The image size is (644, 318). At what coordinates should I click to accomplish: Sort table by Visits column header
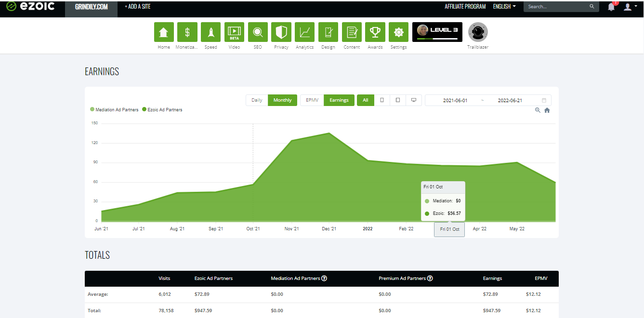pyautogui.click(x=164, y=278)
